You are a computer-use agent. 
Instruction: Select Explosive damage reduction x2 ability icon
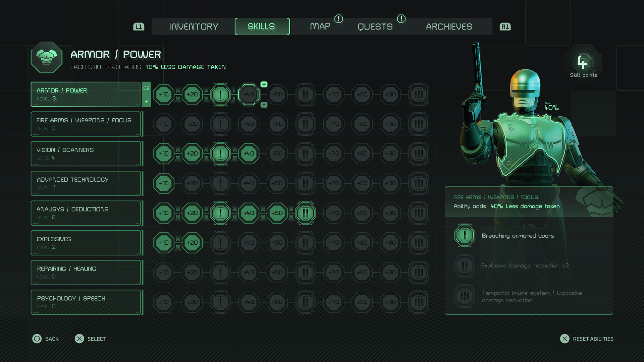pyautogui.click(x=465, y=266)
